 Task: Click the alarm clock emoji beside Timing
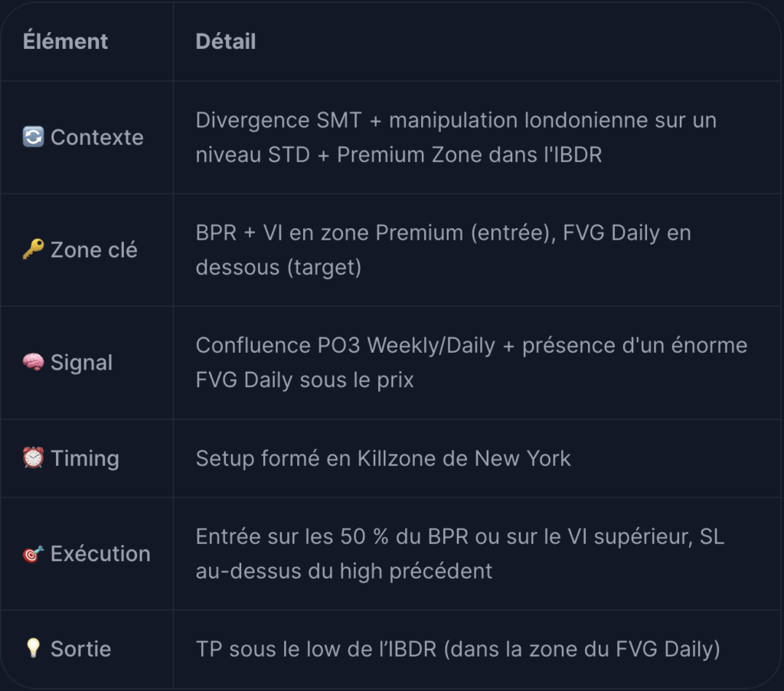pos(33,458)
